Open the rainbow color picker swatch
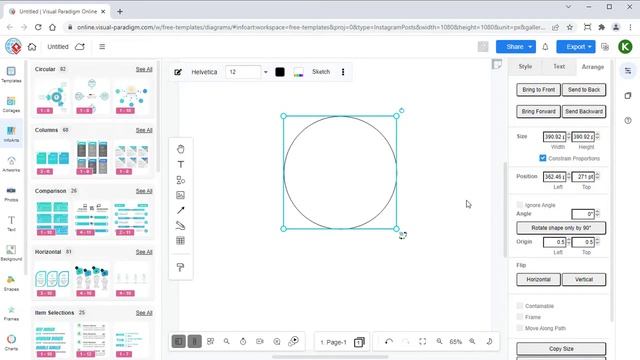The image size is (640, 360). [298, 72]
